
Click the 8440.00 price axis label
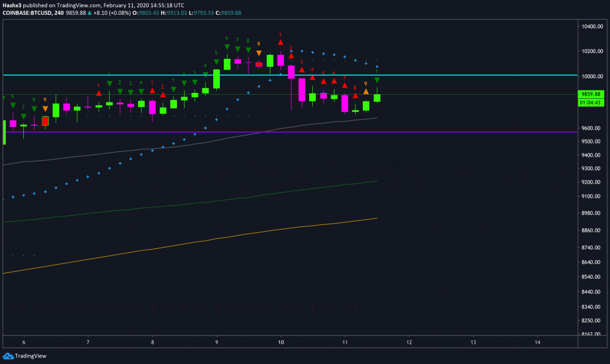591,292
